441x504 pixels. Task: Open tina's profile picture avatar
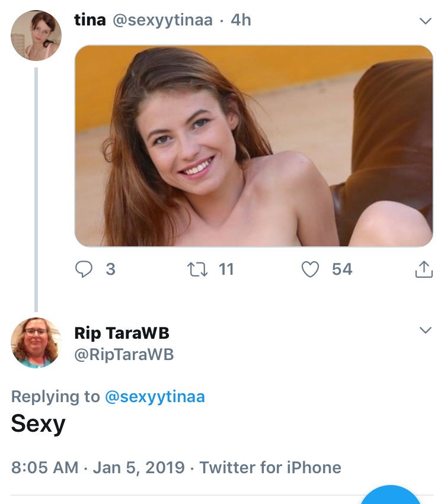click(x=36, y=36)
